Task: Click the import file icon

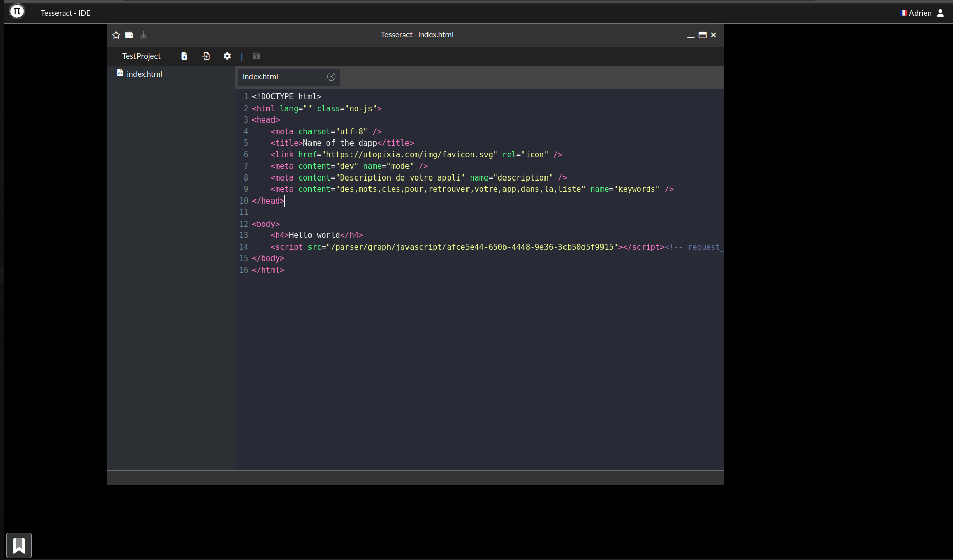Action: (x=206, y=56)
